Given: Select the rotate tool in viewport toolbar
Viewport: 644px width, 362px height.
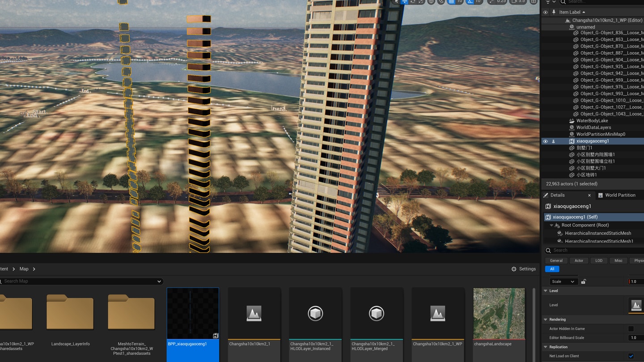Looking at the screenshot, I should click(413, 2).
